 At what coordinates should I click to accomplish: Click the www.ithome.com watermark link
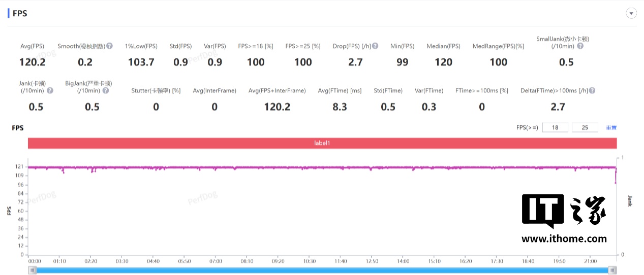564,238
